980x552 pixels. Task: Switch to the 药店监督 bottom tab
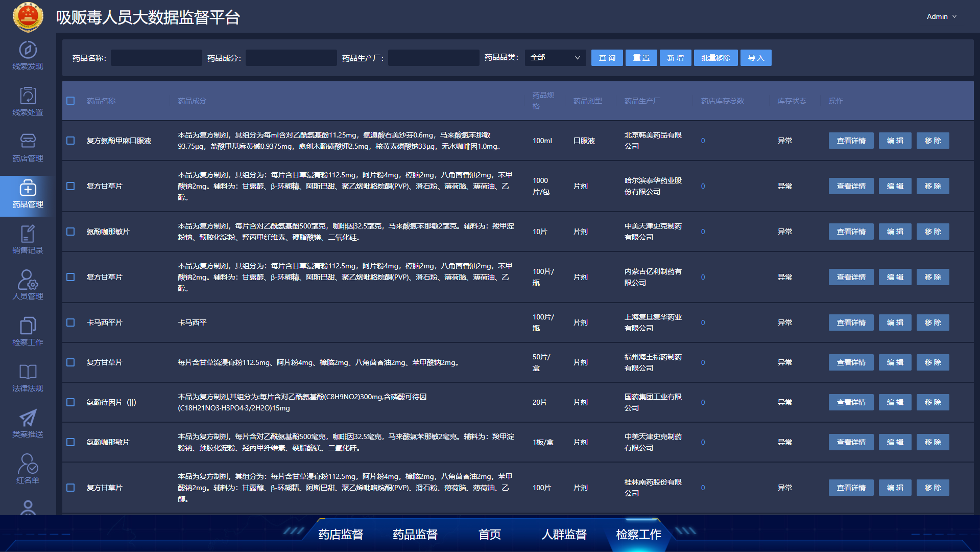coord(341,535)
